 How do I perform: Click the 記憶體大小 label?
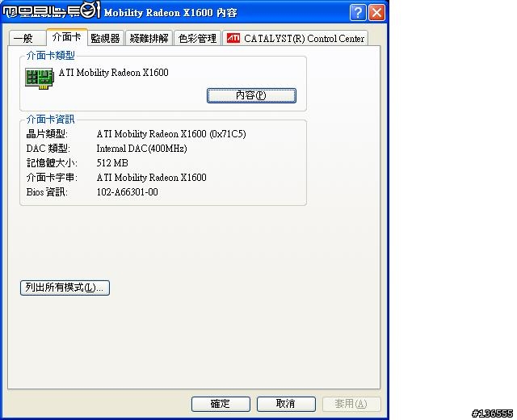tap(52, 163)
